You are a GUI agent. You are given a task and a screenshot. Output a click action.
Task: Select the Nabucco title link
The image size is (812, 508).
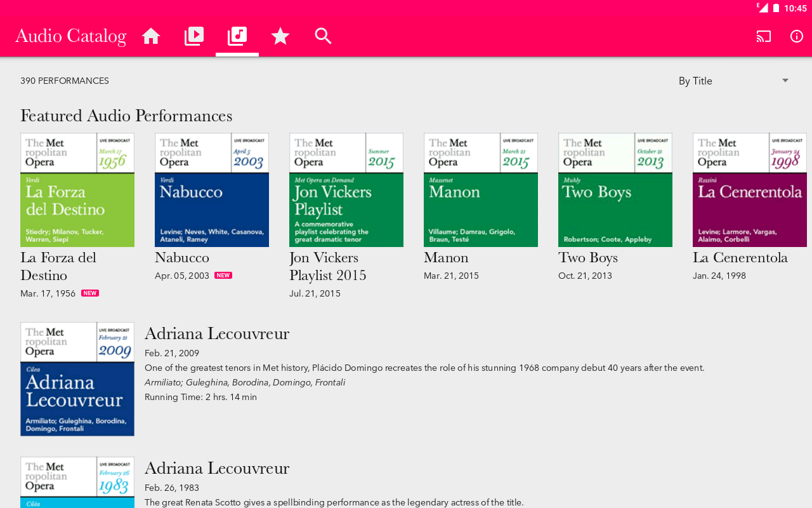182,257
